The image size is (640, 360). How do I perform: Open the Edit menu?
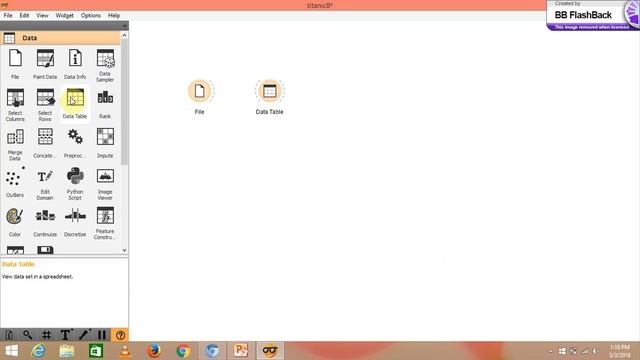pyautogui.click(x=24, y=16)
